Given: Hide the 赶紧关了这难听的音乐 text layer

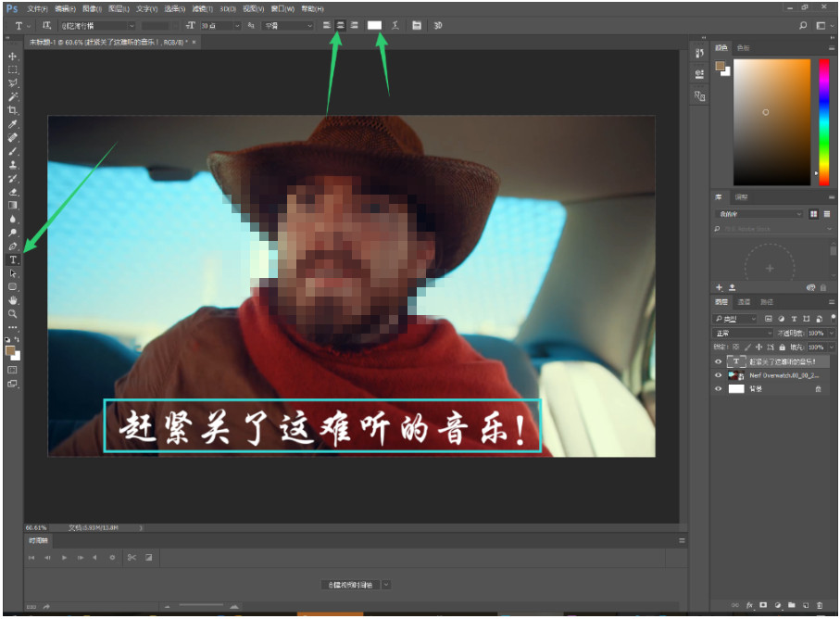Looking at the screenshot, I should (x=718, y=361).
